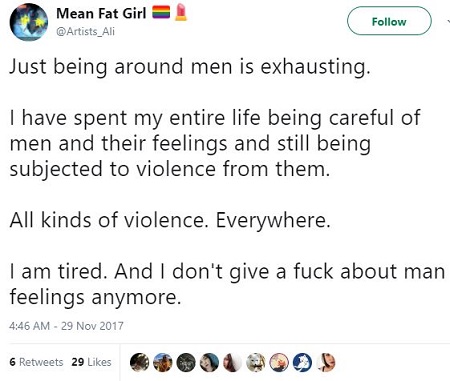Click the seventh liker avatar with pink circle
This screenshot has width=450, height=381.
tap(279, 362)
